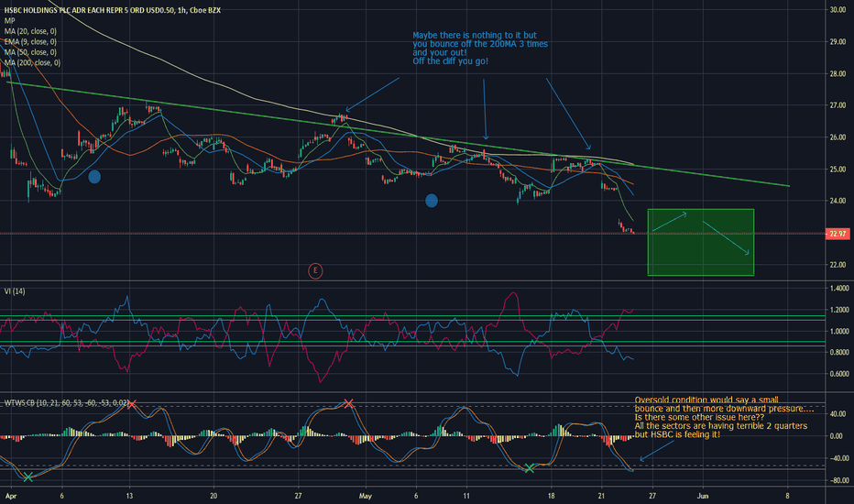The image size is (854, 504).
Task: Click the 0.00 WTWS scale label
Action: click(x=838, y=436)
